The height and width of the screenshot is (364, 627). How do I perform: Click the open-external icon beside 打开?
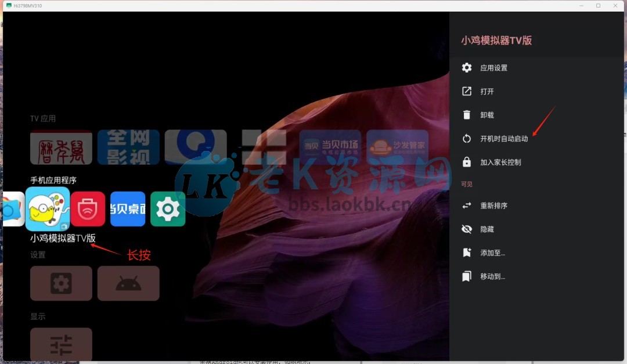click(x=467, y=91)
